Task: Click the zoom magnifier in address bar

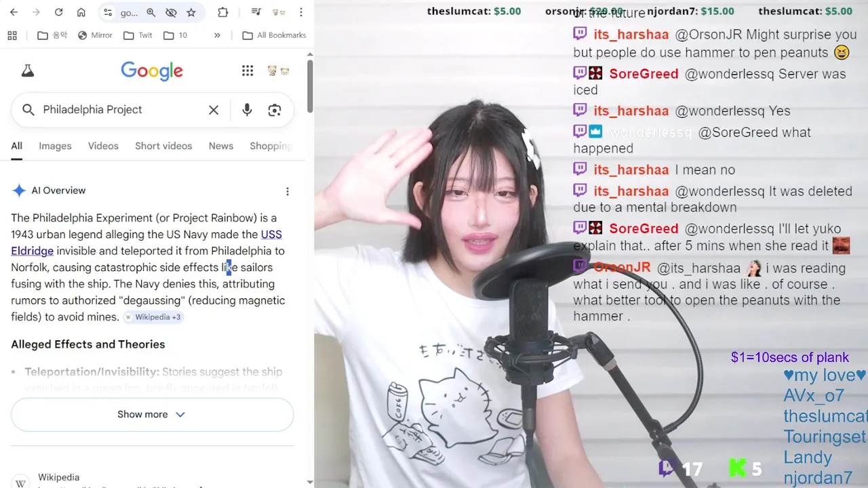Action: coord(151,12)
